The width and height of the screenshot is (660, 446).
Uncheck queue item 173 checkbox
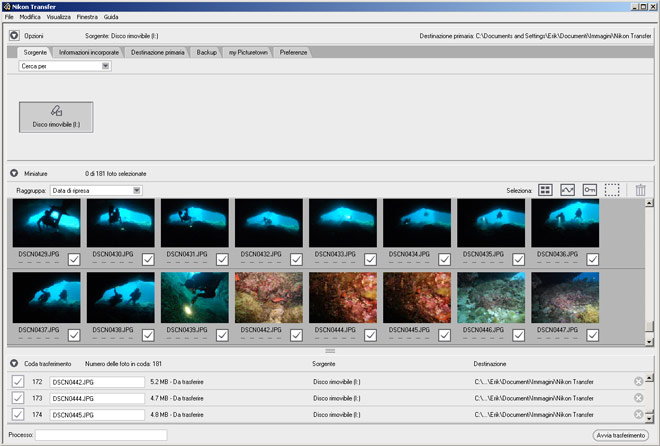[17, 397]
